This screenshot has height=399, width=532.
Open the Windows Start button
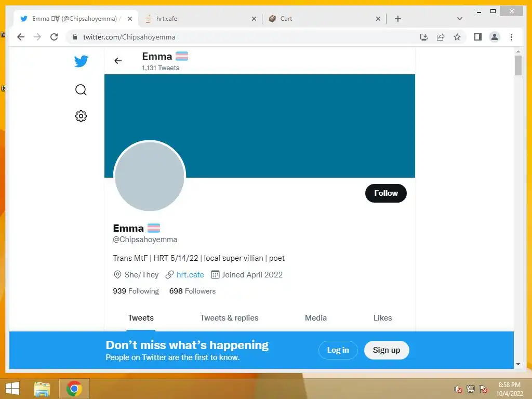point(12,389)
